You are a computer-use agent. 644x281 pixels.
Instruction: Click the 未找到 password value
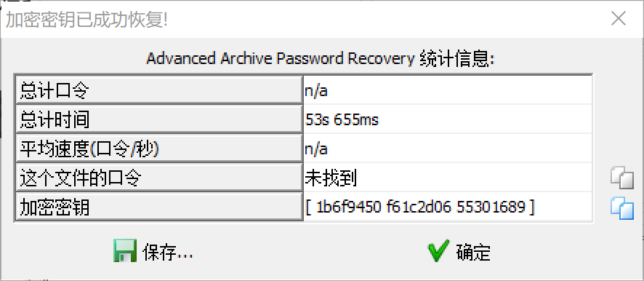pyautogui.click(x=331, y=178)
